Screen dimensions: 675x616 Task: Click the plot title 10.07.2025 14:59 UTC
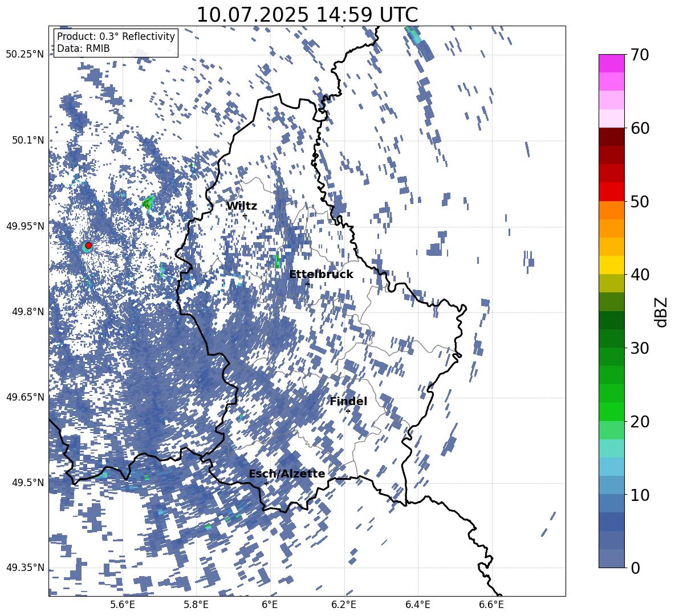(x=307, y=15)
